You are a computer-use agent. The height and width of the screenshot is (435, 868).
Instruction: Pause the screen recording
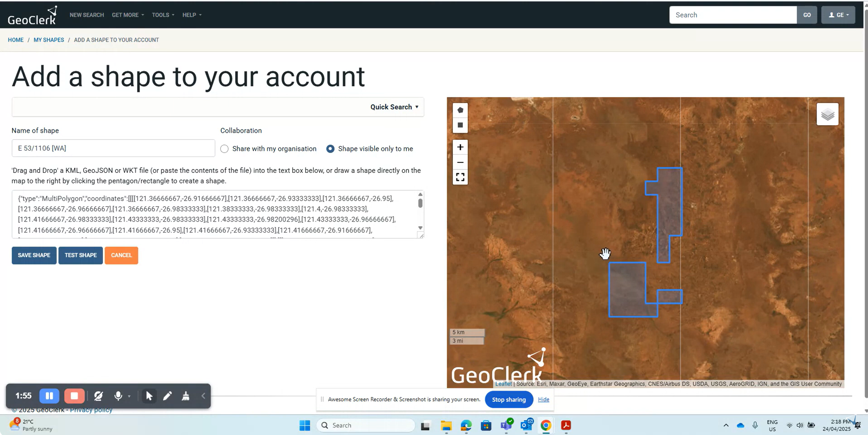click(49, 396)
